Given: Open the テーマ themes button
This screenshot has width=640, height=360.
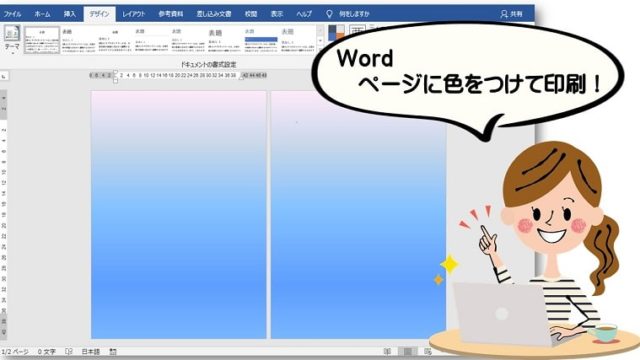Looking at the screenshot, I should point(12,38).
